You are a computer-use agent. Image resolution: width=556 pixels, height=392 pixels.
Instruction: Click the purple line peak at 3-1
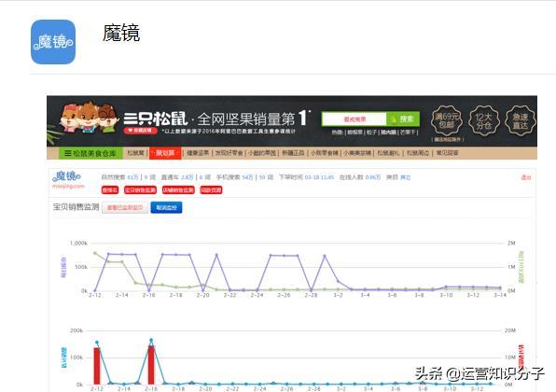tap(325, 256)
